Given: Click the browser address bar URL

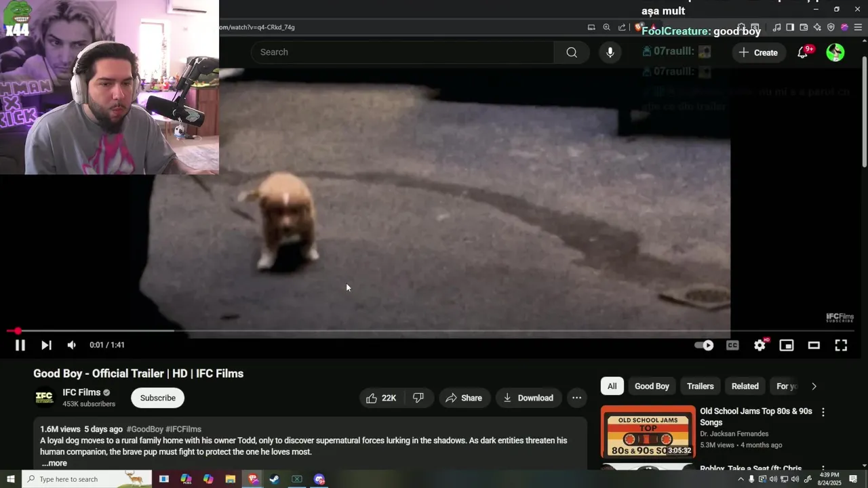Looking at the screenshot, I should click(256, 27).
